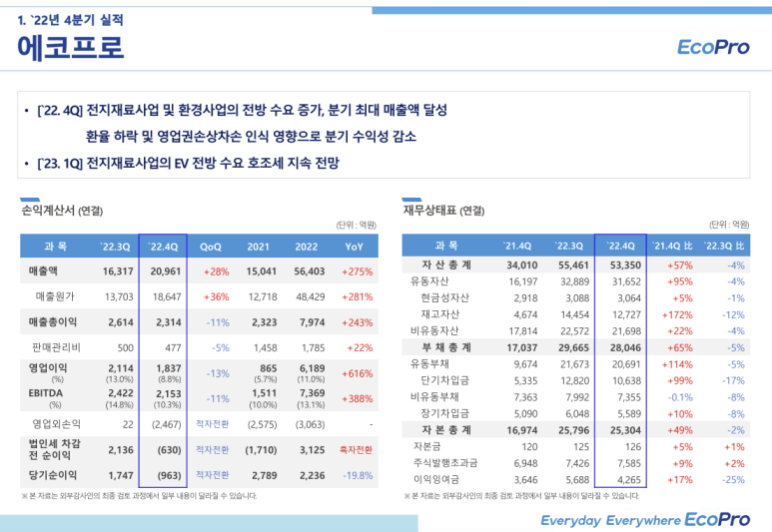The height and width of the screenshot is (532, 772).
Task: Click the YoY figure '+275%'
Action: [357, 271]
